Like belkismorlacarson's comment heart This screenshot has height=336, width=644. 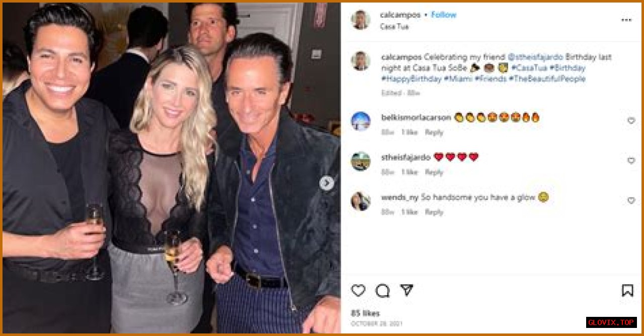click(x=631, y=121)
